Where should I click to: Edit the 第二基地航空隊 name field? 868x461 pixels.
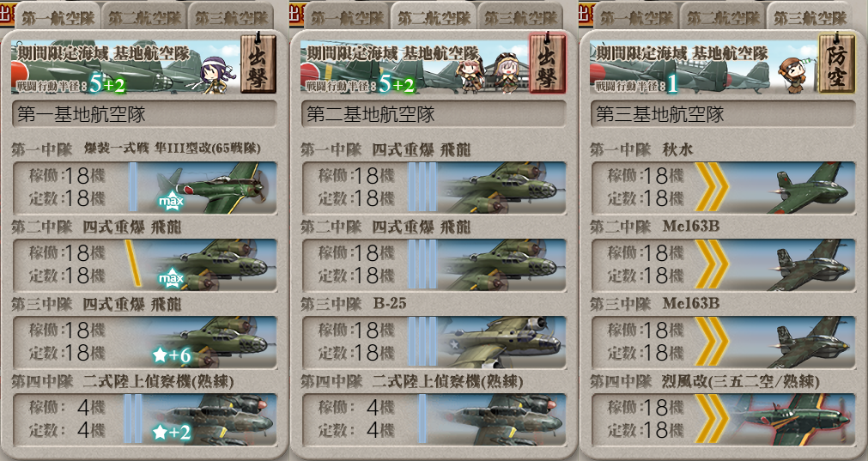(x=434, y=114)
